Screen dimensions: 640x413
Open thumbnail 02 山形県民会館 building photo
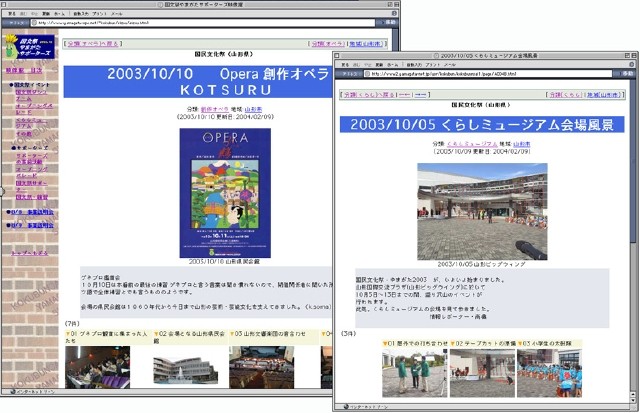pos(186,371)
